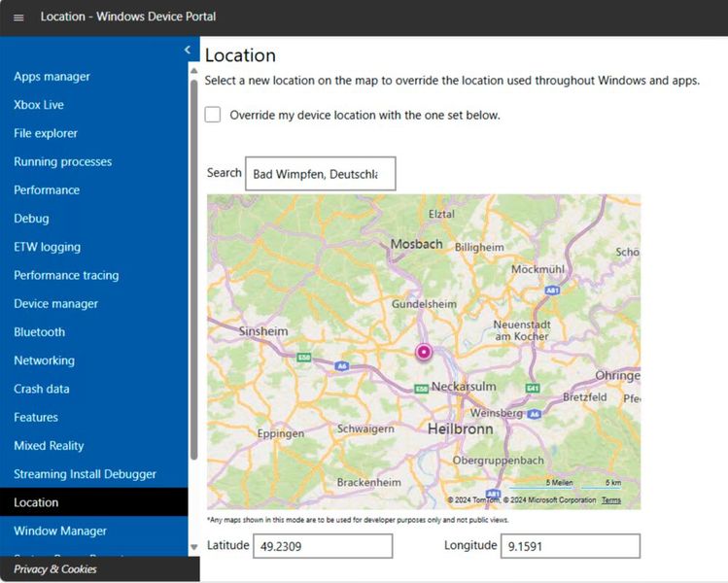Image resolution: width=728 pixels, height=583 pixels.
Task: Click the E41 route shield on map
Action: click(533, 388)
